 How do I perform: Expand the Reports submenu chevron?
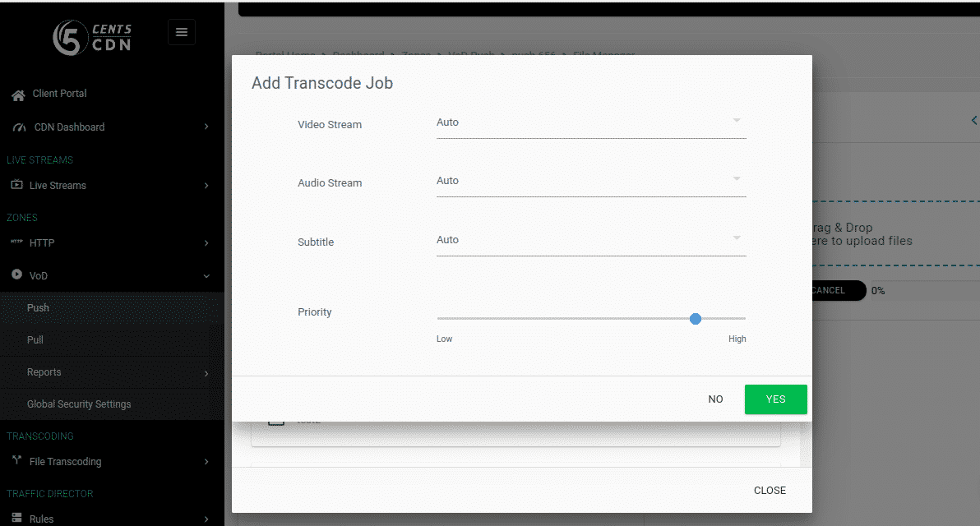(x=206, y=374)
